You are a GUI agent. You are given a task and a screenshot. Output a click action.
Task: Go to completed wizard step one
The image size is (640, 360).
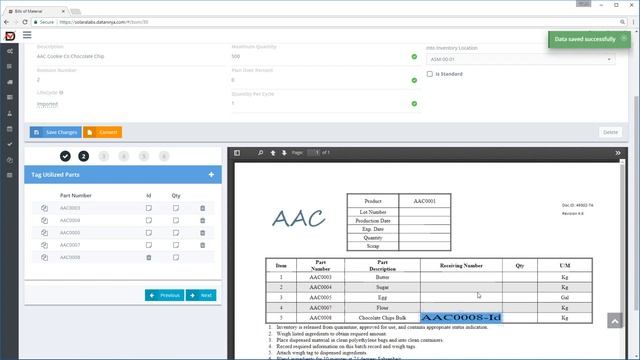[x=65, y=156]
